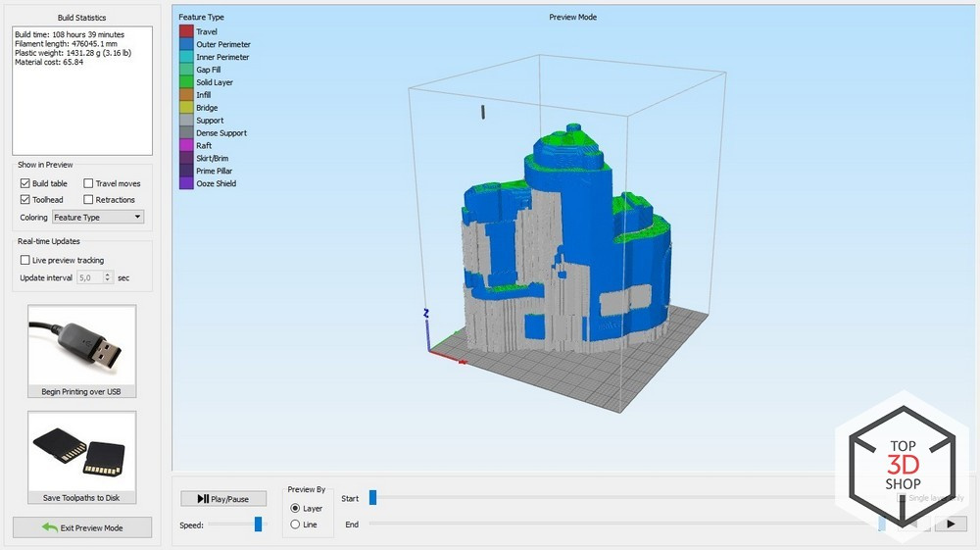
Task: Click the Plastic weight statistics line
Action: click(x=73, y=53)
